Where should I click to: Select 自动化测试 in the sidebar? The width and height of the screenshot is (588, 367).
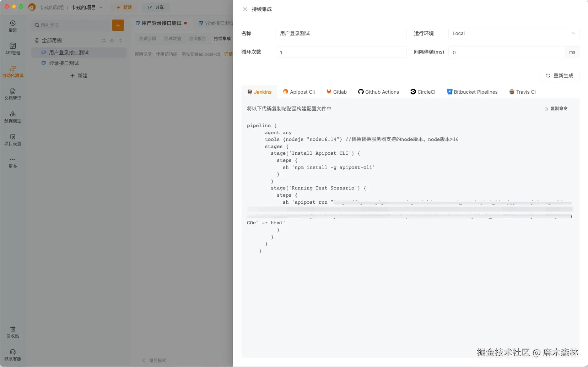point(13,72)
